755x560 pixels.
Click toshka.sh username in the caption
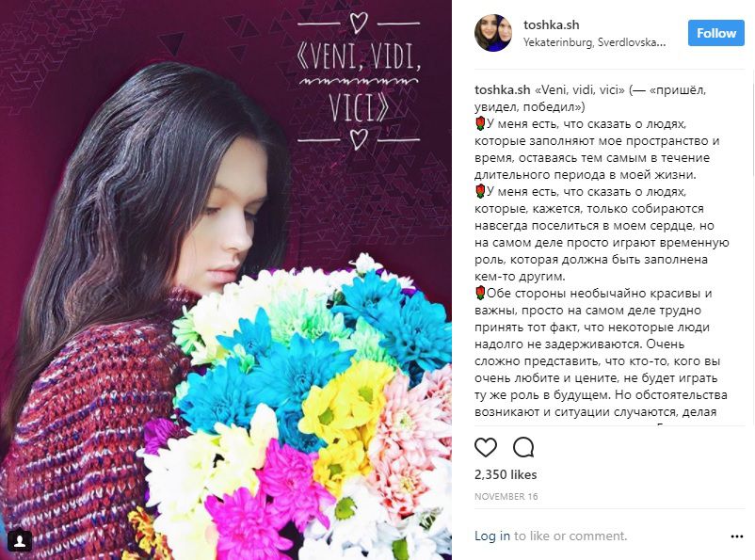(x=502, y=90)
